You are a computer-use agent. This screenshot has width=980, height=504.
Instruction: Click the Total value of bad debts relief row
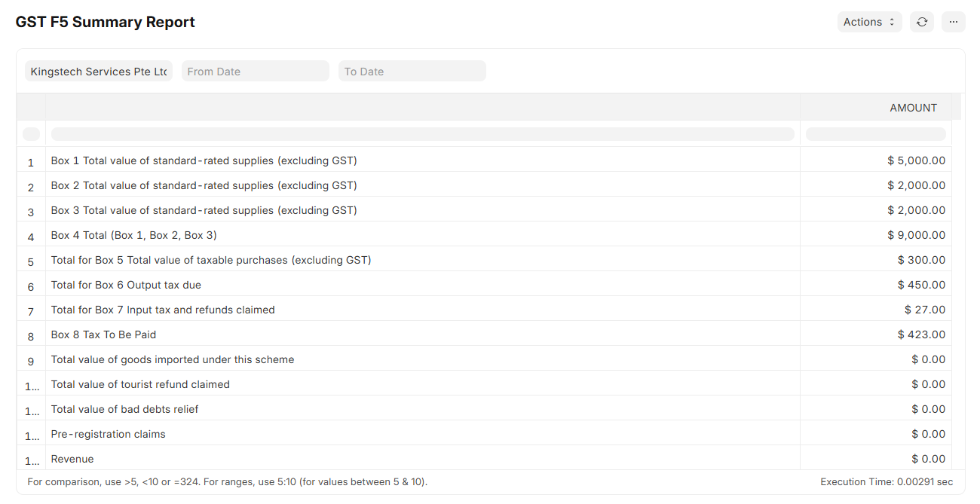[x=124, y=409]
